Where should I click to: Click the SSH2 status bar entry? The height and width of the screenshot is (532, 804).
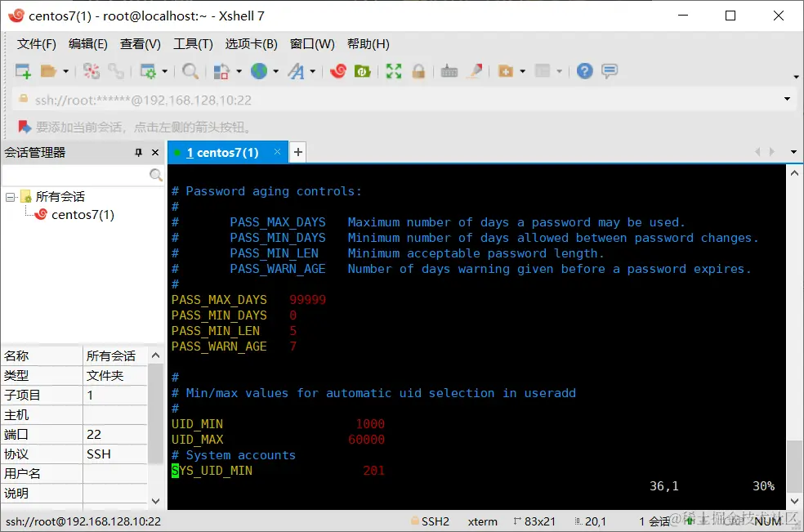point(431,521)
